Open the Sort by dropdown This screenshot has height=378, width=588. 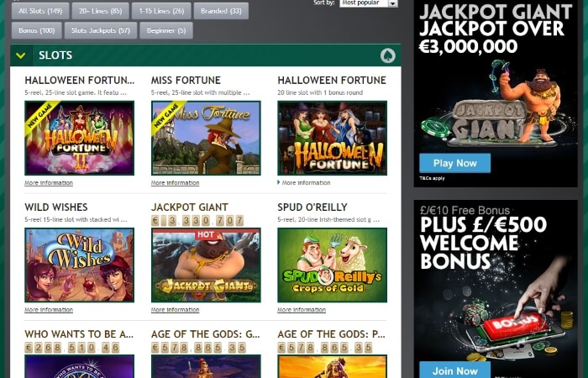(368, 3)
